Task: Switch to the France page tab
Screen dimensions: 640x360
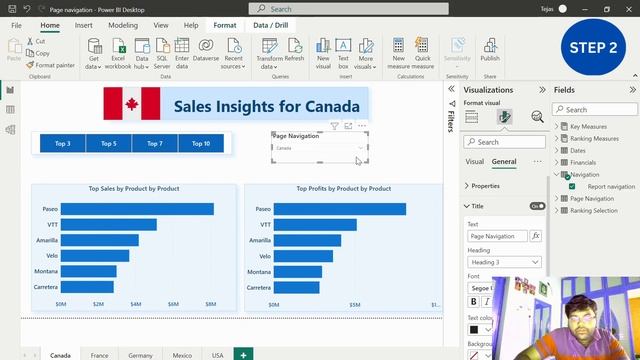Action: [x=100, y=355]
